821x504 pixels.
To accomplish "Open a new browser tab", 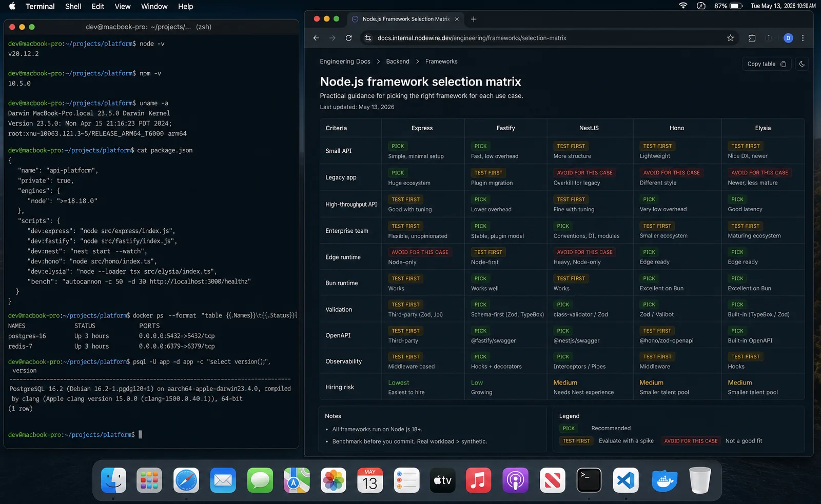I will 474,19.
